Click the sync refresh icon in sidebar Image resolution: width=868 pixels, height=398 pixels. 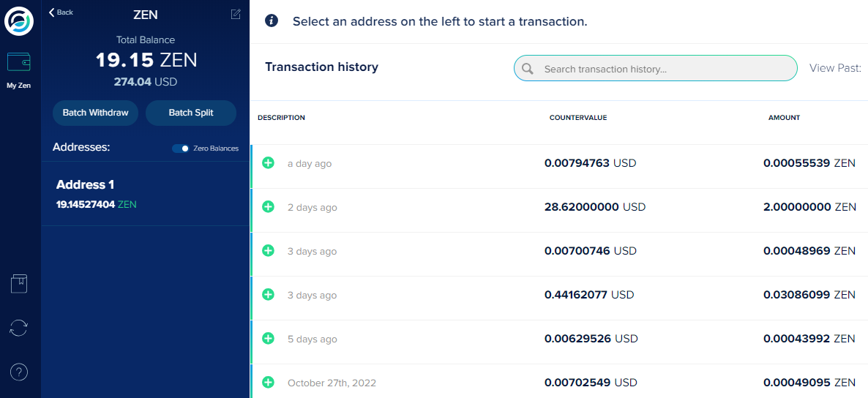click(19, 328)
